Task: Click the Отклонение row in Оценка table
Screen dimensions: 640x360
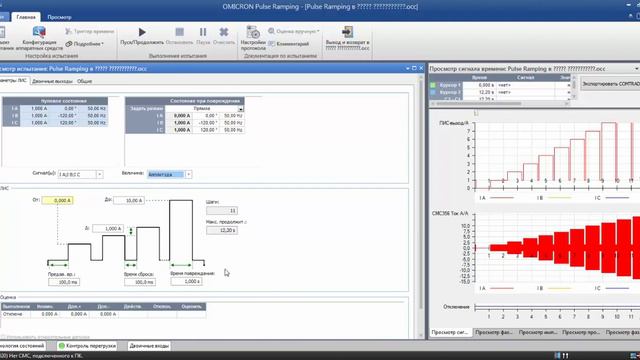Action: point(103,314)
